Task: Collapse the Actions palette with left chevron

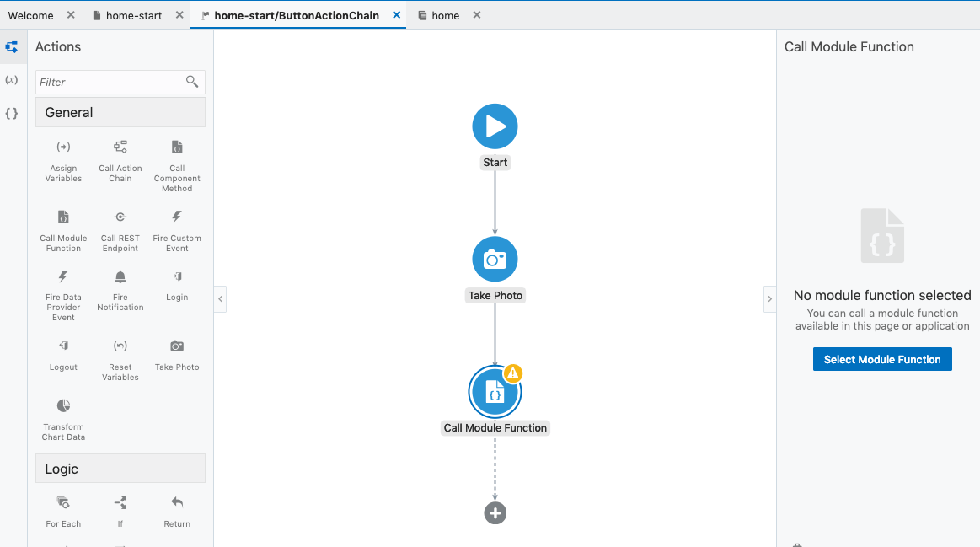Action: [220, 299]
